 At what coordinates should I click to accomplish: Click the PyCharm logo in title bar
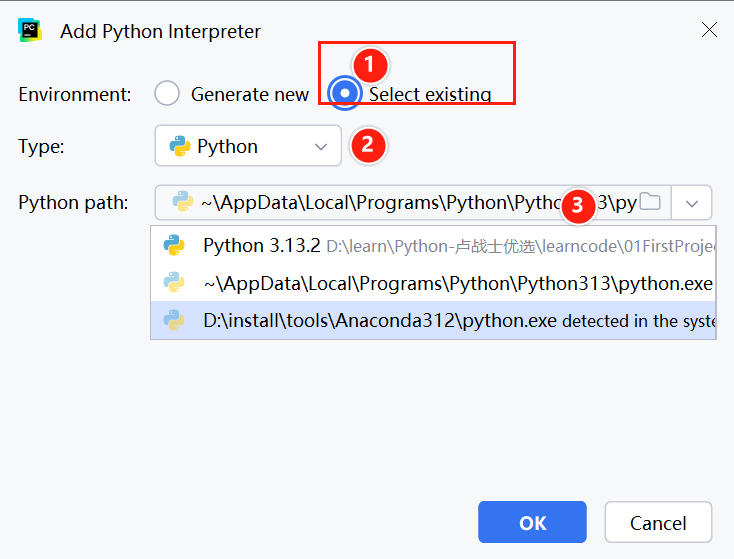(29, 30)
